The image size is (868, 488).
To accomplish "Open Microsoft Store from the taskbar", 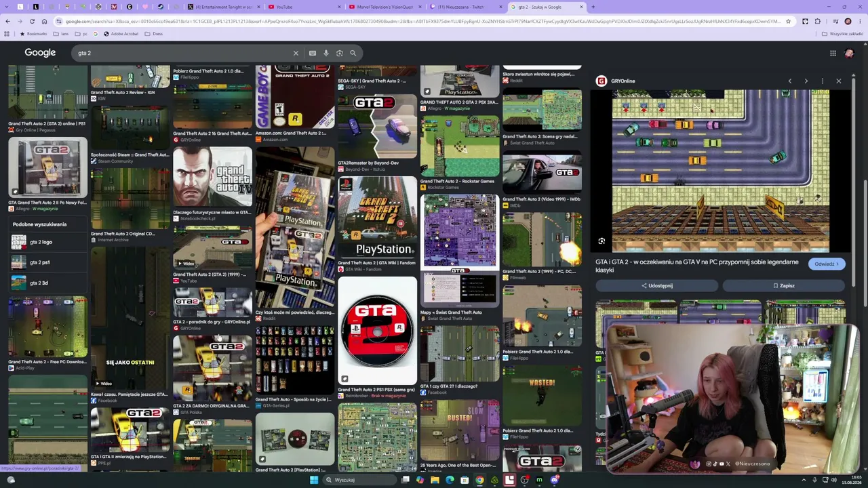I will (x=465, y=480).
